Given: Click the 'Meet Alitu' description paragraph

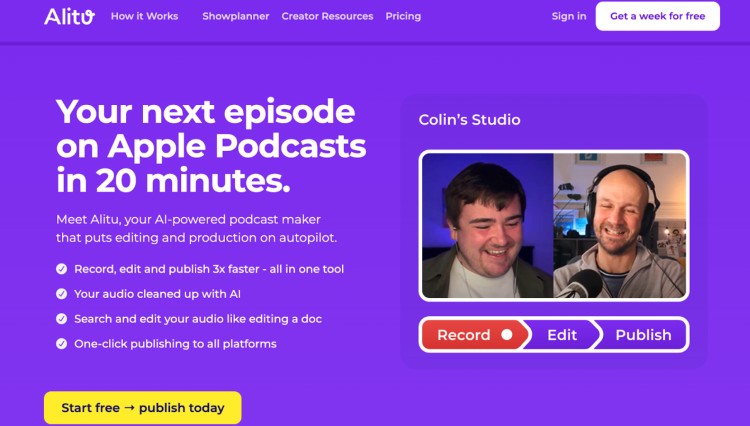Looking at the screenshot, I should coord(197,229).
